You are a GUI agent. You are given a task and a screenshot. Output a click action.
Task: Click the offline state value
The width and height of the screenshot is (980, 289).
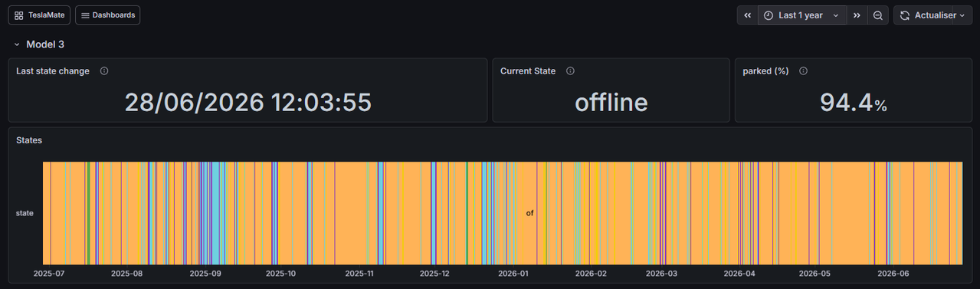point(611,102)
